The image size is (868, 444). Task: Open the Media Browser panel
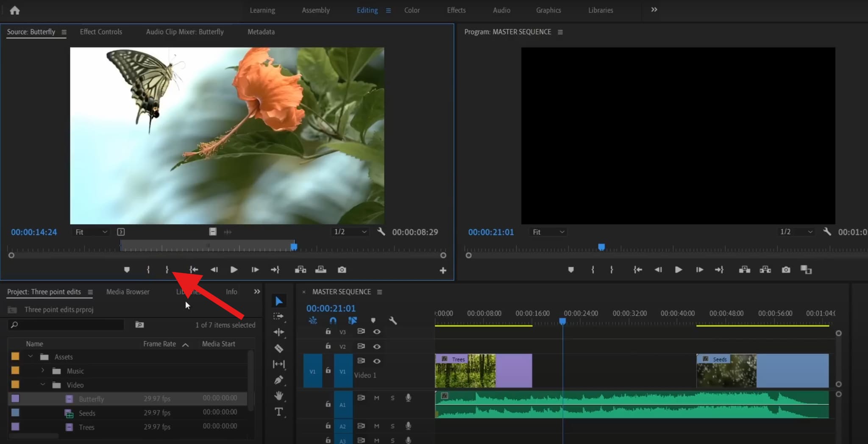click(x=128, y=292)
